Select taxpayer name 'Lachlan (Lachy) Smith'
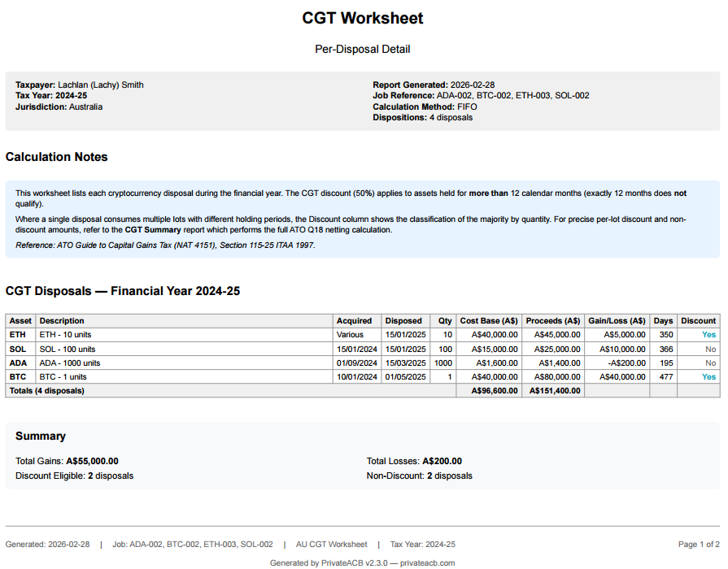Screen dimensions: 728x569 click(101, 85)
